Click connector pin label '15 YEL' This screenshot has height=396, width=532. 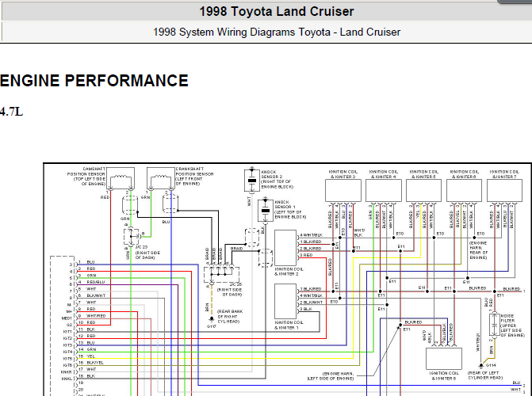click(x=87, y=356)
